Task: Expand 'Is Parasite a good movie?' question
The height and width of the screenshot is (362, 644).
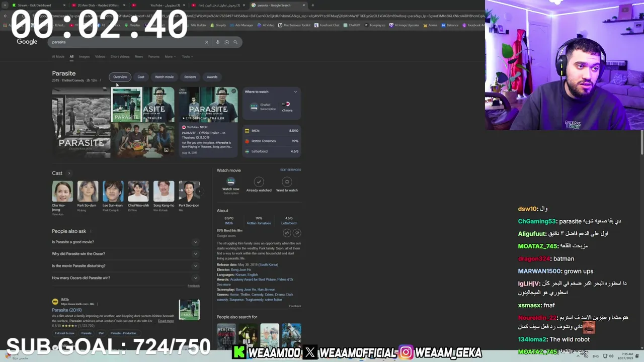Action: click(x=125, y=242)
